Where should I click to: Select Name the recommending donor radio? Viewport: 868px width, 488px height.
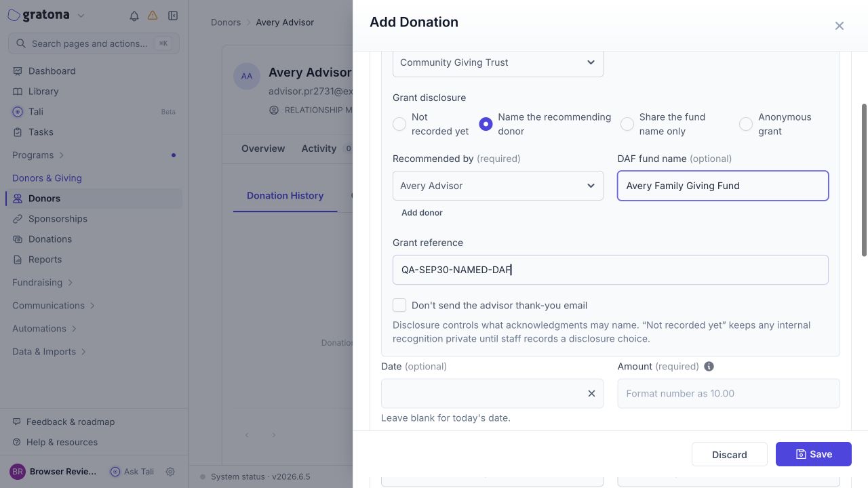tap(486, 124)
